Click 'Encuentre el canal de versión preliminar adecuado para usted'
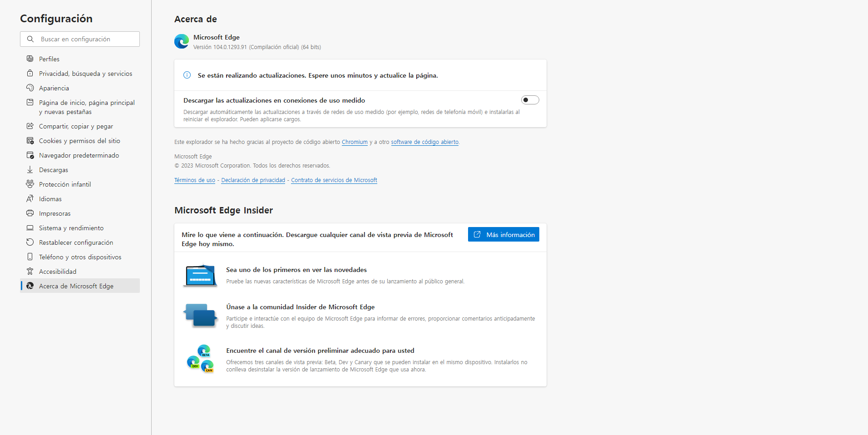The height and width of the screenshot is (435, 868). click(x=320, y=351)
